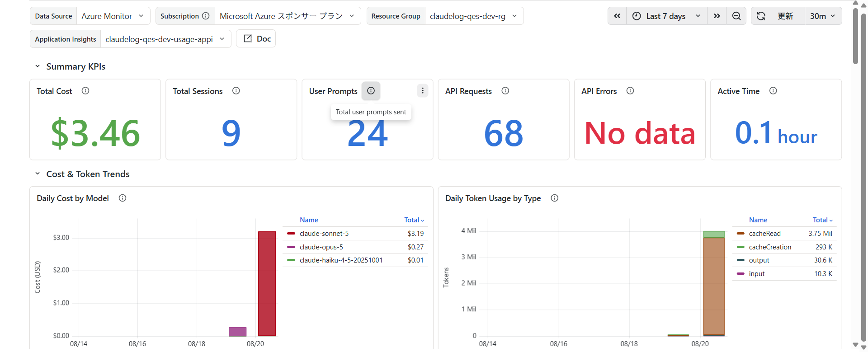Click the Daily Token Usage by Type info icon

coord(555,198)
